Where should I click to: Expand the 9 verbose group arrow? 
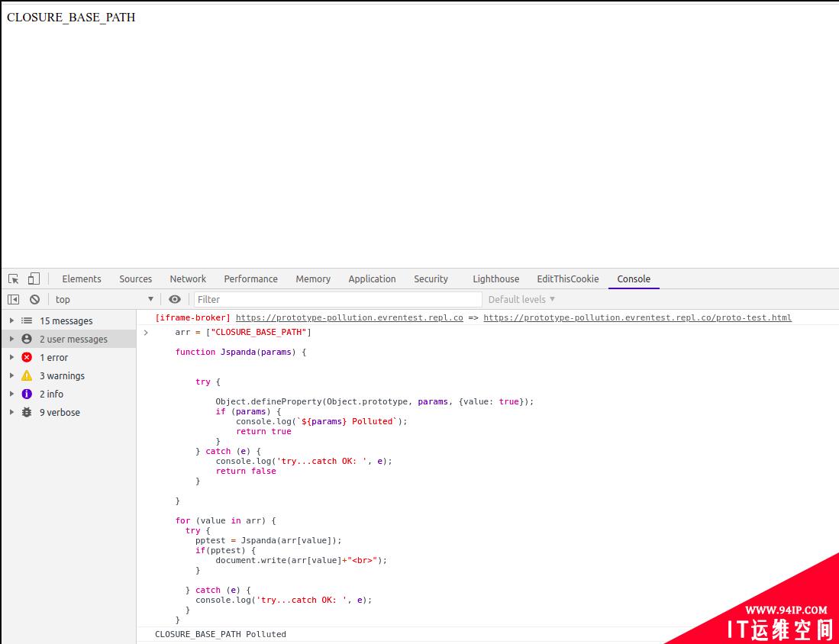(11, 412)
